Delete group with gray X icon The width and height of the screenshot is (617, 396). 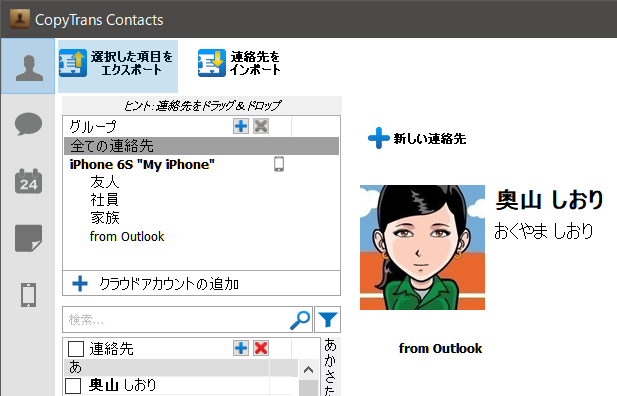(261, 126)
